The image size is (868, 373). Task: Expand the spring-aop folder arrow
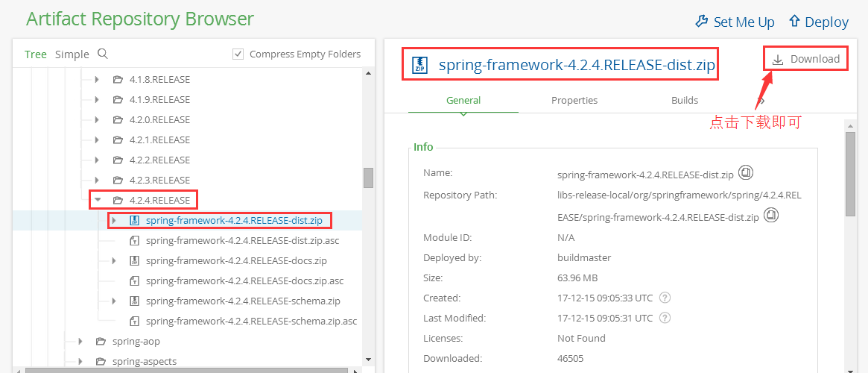(80, 341)
